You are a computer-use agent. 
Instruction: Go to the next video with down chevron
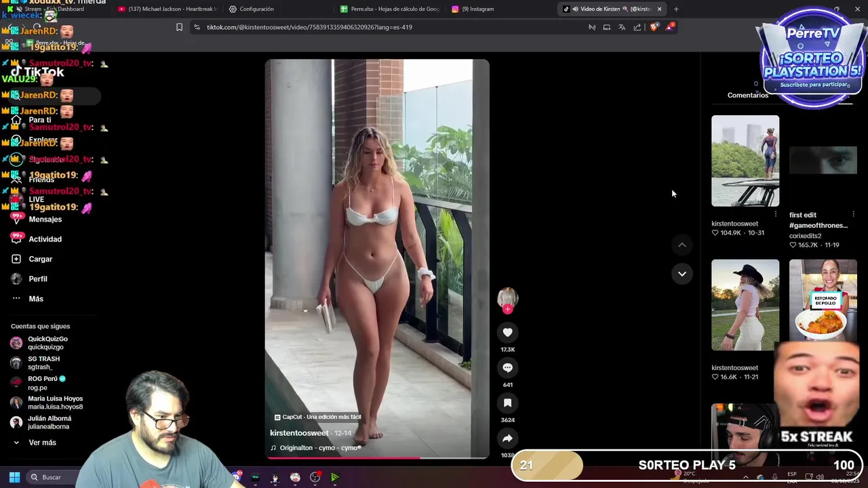click(x=682, y=274)
